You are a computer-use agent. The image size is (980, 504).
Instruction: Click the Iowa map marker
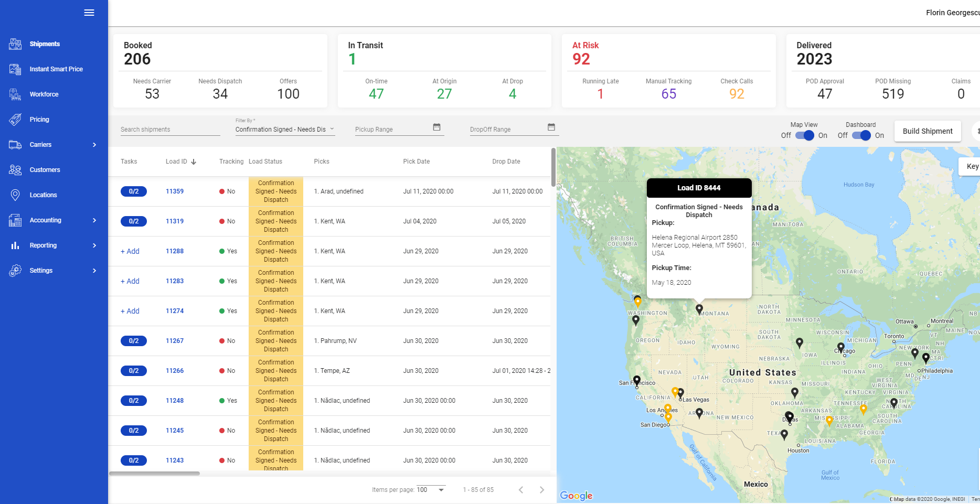pos(800,343)
